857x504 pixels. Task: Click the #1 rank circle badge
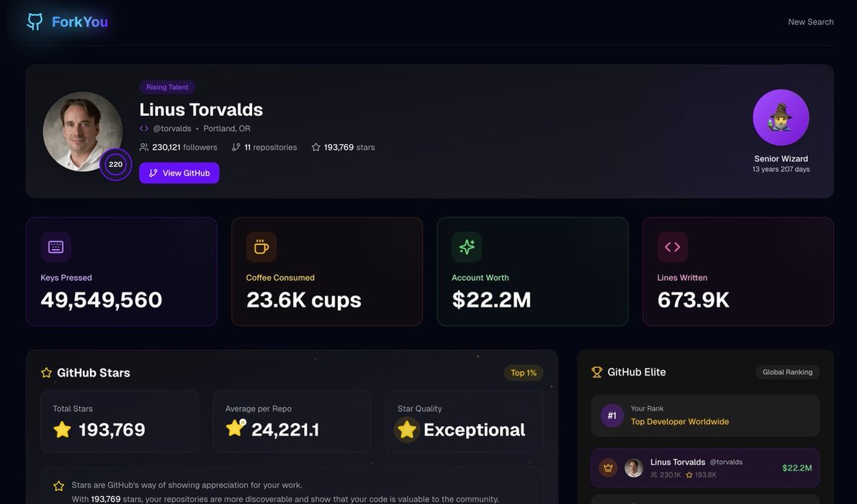pyautogui.click(x=612, y=415)
